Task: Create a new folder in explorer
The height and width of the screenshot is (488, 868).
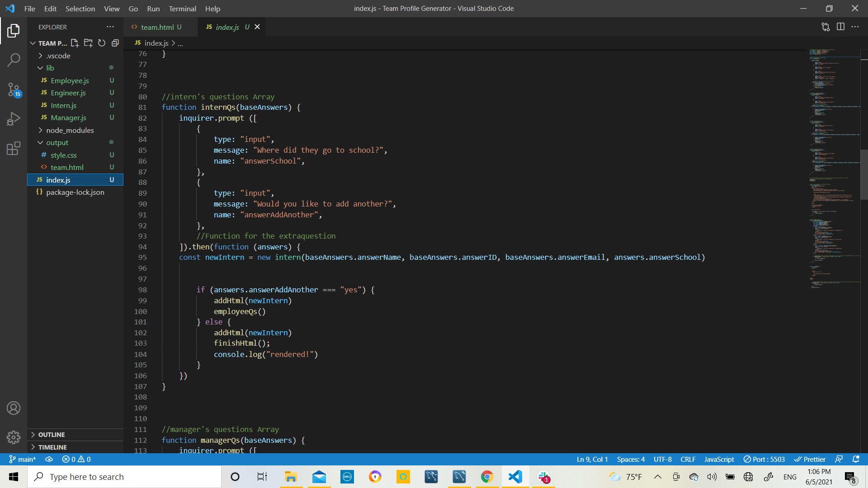Action: click(x=88, y=43)
